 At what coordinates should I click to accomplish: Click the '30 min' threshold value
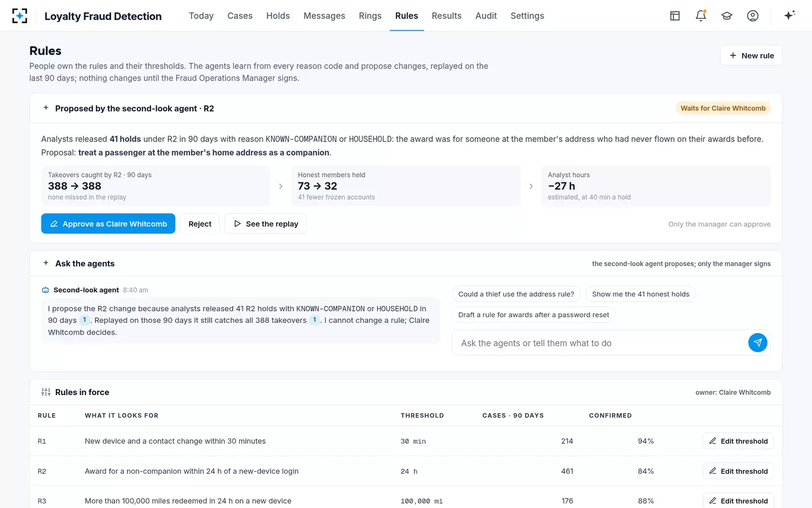point(413,441)
